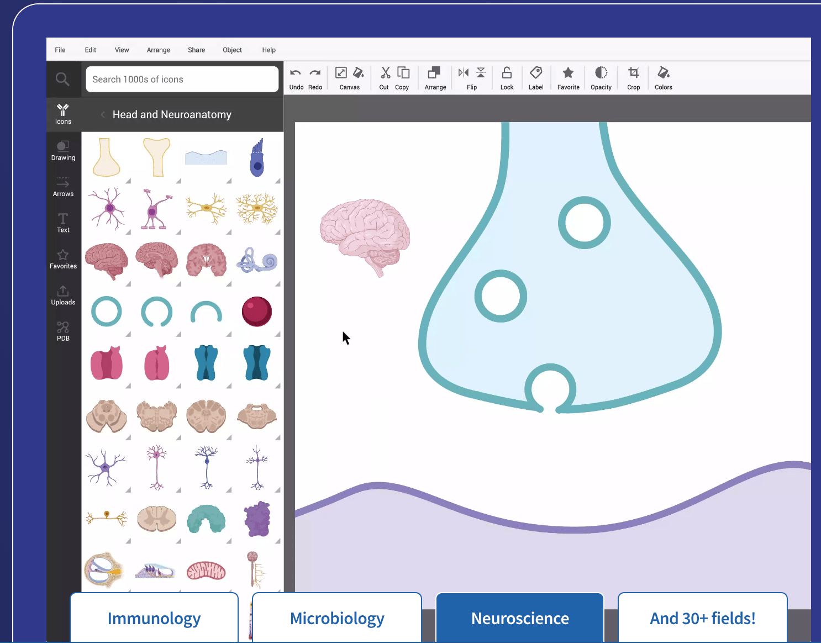821x644 pixels.
Task: Select the Colors tool in the toolbar
Action: tap(662, 77)
